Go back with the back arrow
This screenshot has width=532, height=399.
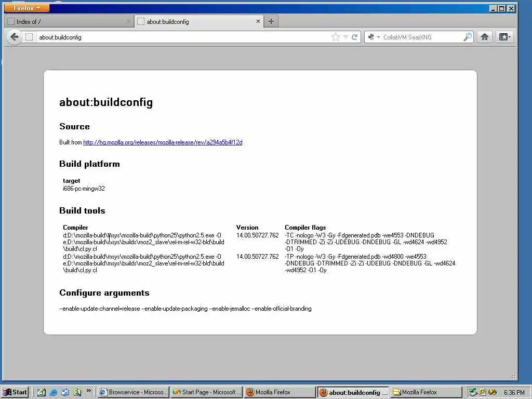pyautogui.click(x=14, y=37)
